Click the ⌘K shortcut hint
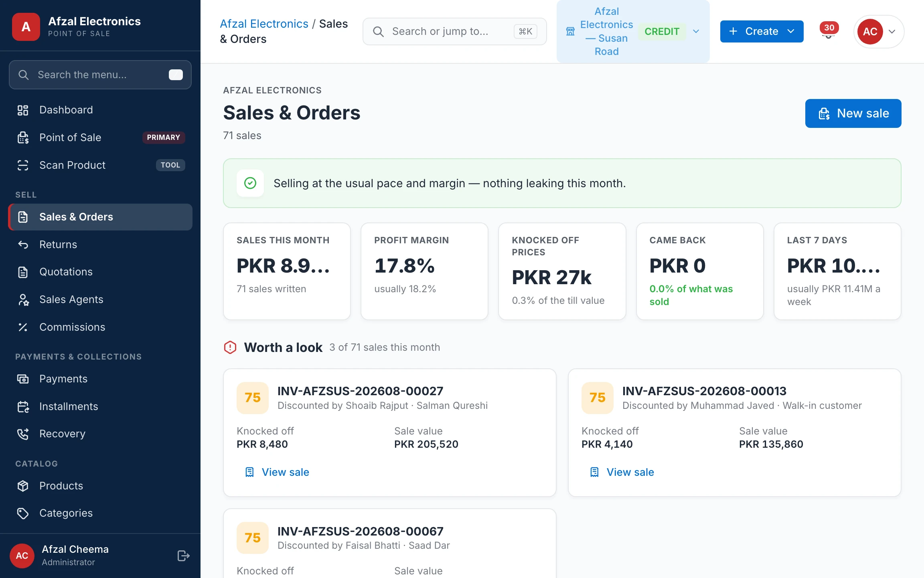Screen dimensions: 924x578 point(525,31)
